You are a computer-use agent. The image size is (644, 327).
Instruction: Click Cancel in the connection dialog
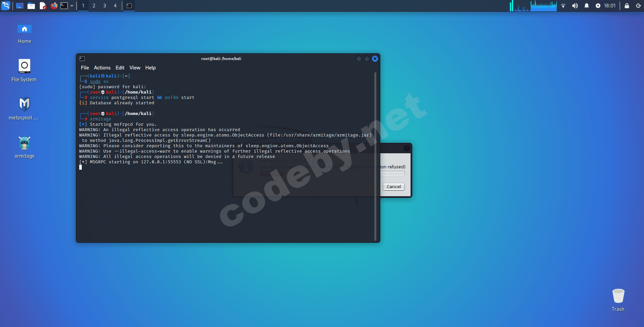(x=394, y=187)
